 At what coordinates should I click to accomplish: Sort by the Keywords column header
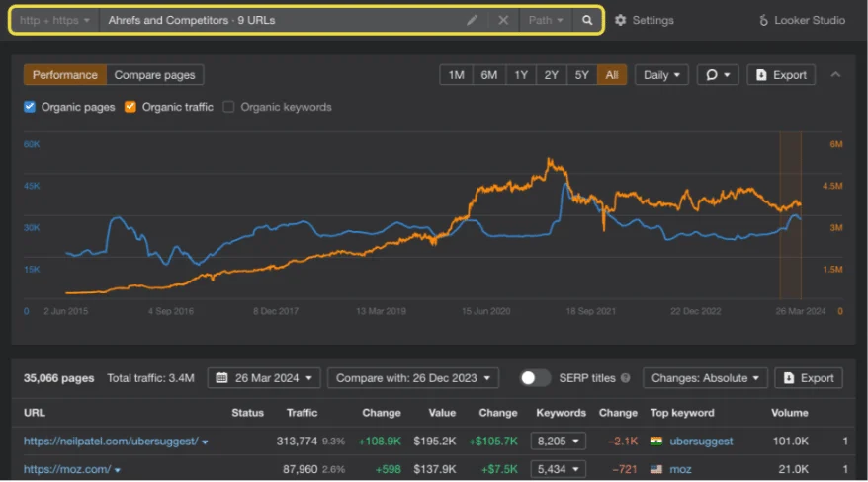pyautogui.click(x=561, y=413)
